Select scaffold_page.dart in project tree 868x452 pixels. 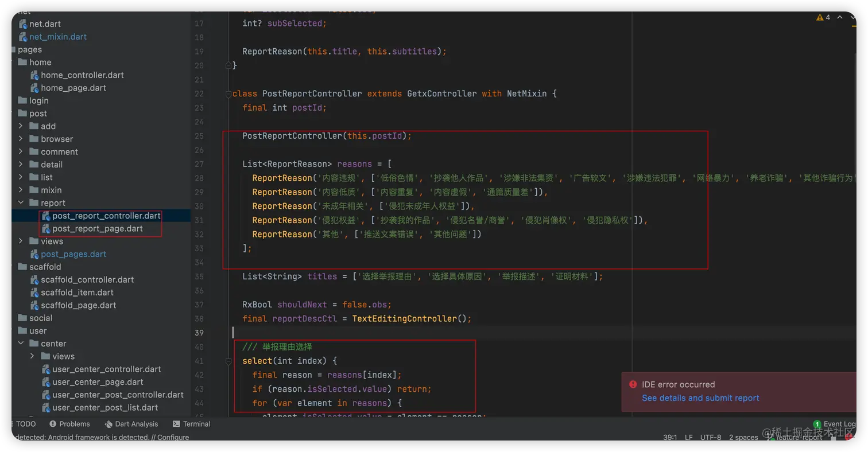tap(79, 305)
